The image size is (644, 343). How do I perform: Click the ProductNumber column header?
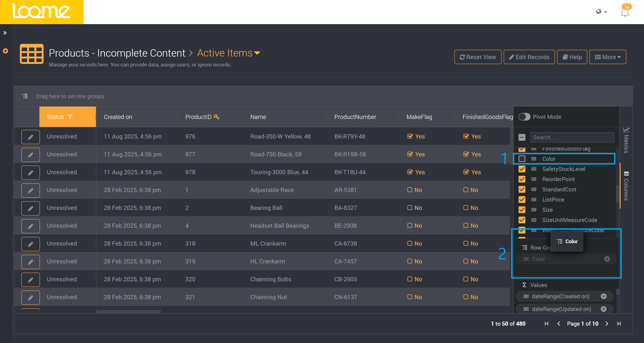coord(355,117)
